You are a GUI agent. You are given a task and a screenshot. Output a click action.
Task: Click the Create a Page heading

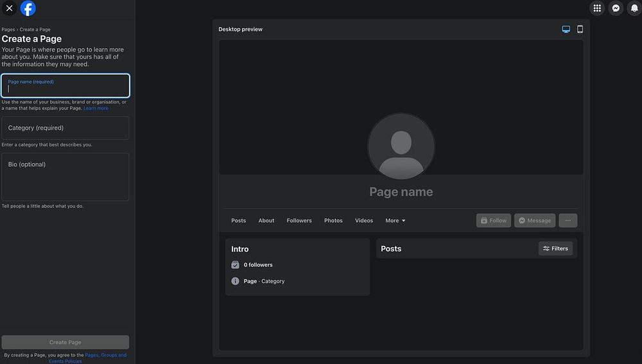pyautogui.click(x=31, y=39)
